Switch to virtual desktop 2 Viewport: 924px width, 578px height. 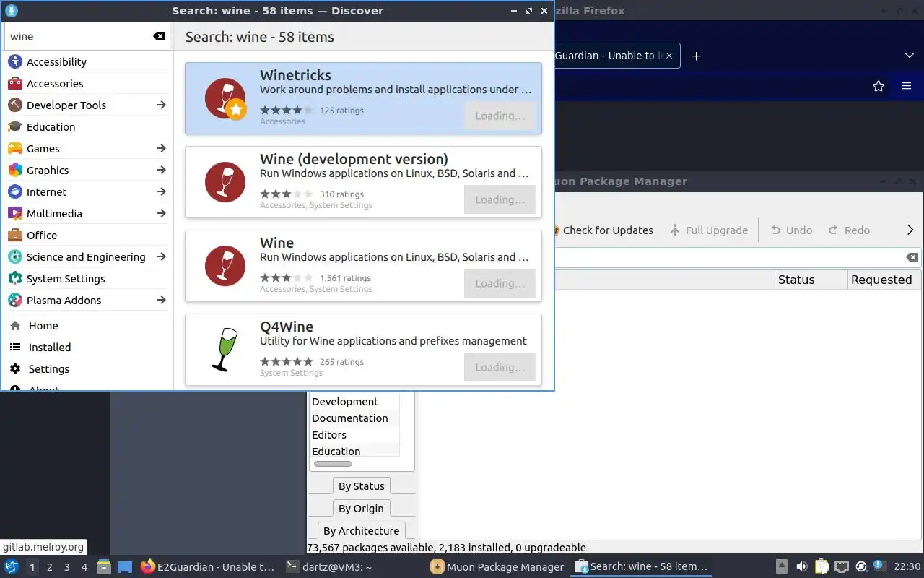(50, 567)
